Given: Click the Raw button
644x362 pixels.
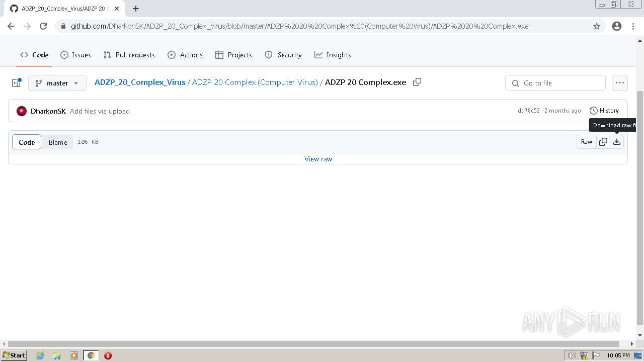Looking at the screenshot, I should tap(587, 142).
